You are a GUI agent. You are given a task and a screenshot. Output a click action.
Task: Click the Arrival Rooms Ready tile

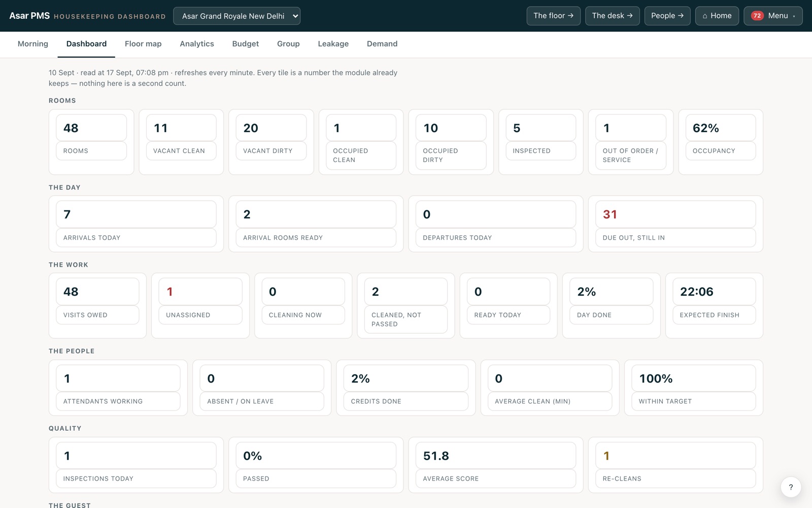316,224
